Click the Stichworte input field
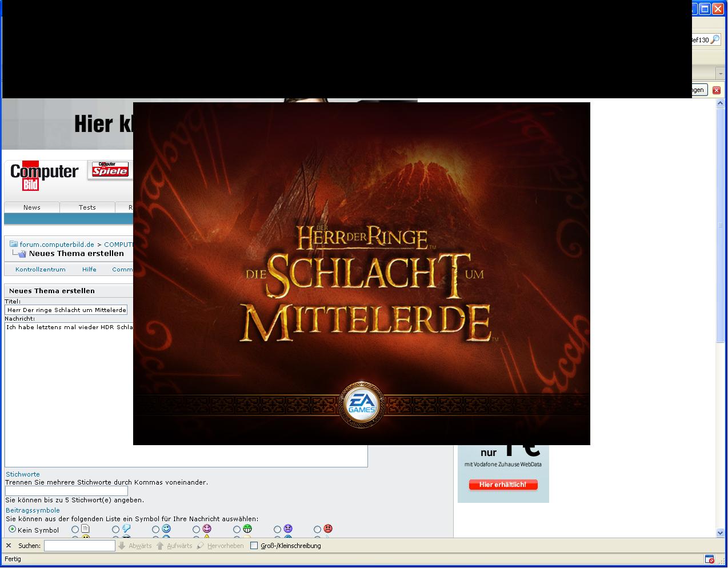 66,491
